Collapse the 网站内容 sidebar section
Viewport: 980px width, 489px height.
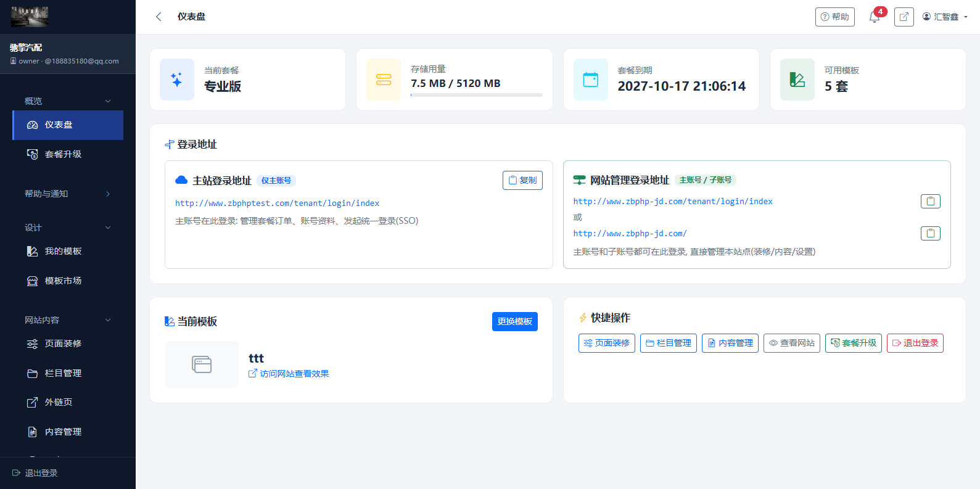point(68,320)
